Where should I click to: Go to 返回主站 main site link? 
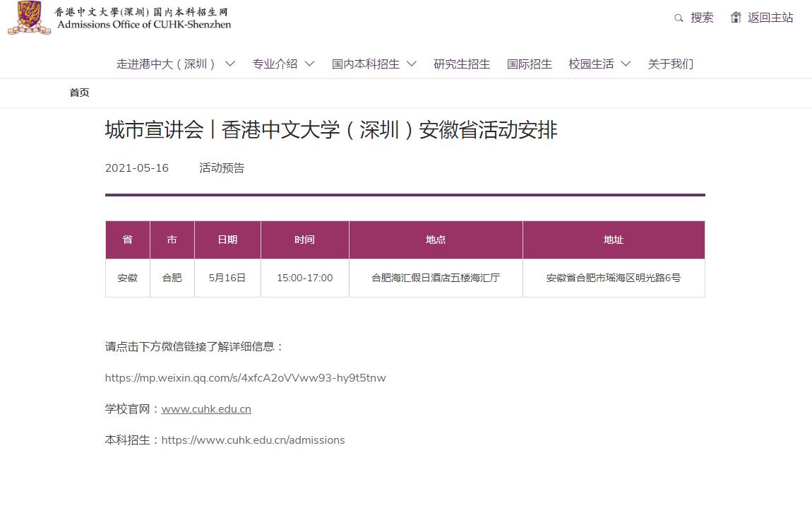click(770, 18)
